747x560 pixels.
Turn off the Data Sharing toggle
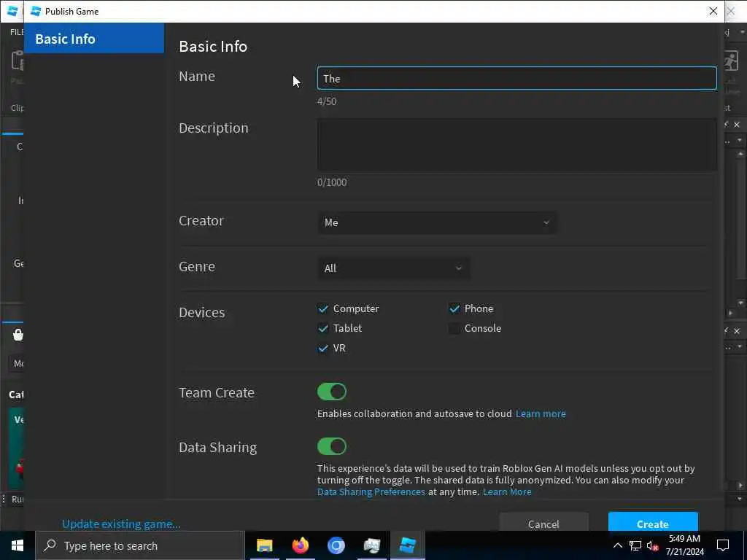tap(332, 447)
